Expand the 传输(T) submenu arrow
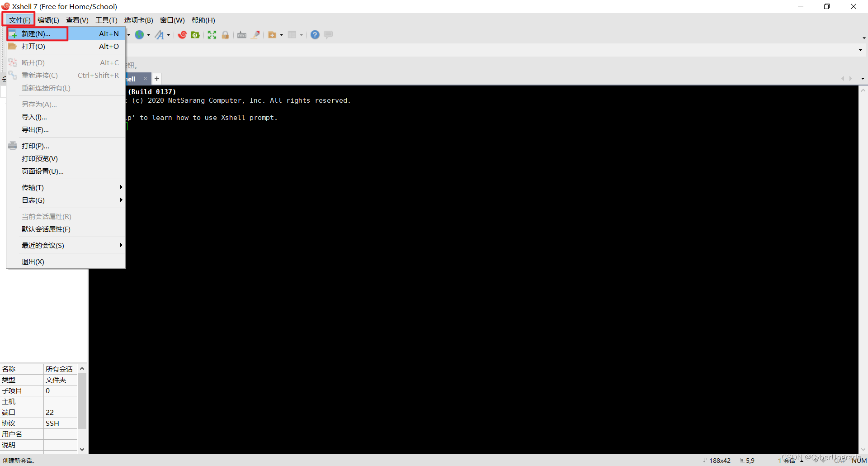 tap(121, 187)
